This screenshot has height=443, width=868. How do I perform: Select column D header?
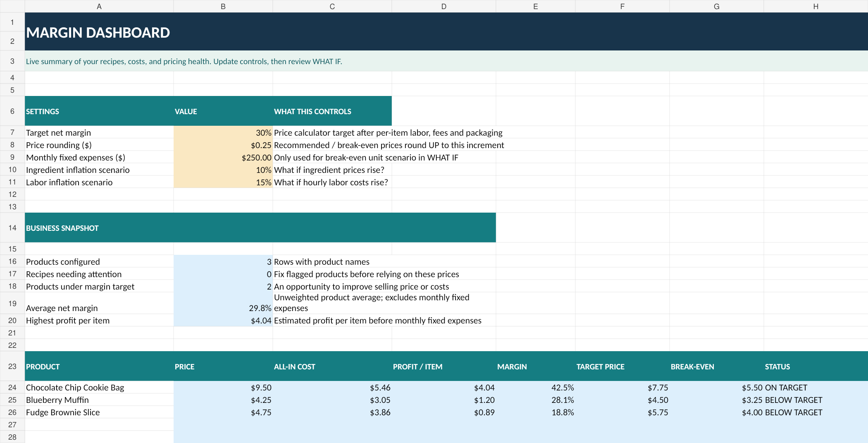(444, 6)
